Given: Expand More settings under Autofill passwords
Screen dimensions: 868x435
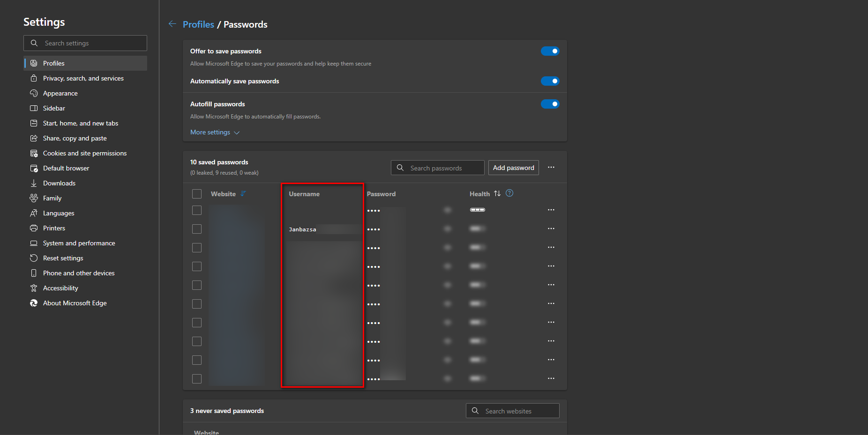Looking at the screenshot, I should tap(215, 133).
